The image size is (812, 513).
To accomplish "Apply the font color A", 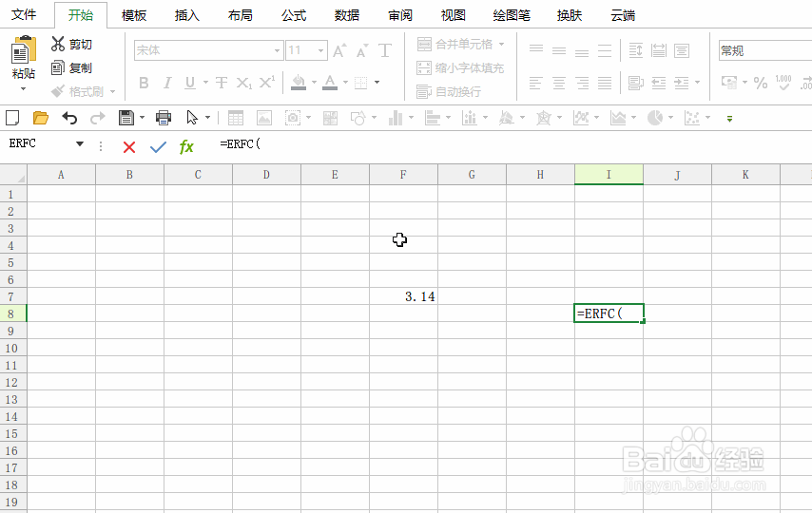I will [x=330, y=83].
